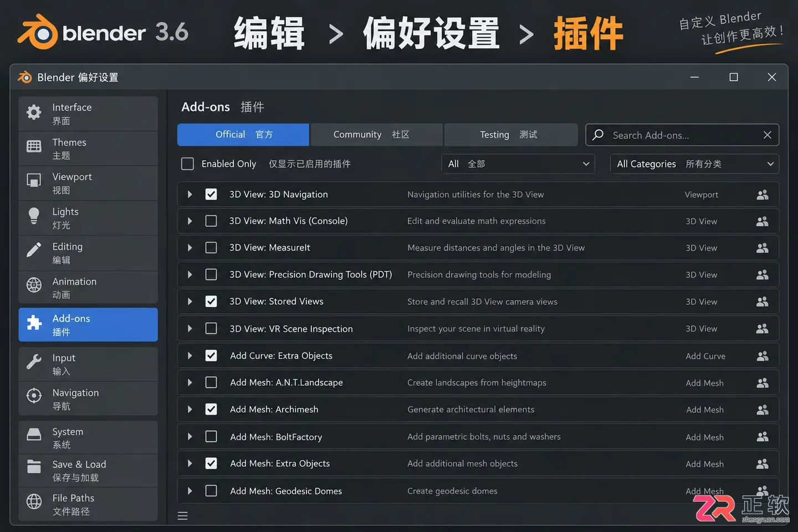This screenshot has height=532, width=798.
Task: Open the Navigation preferences section
Action: click(88, 398)
